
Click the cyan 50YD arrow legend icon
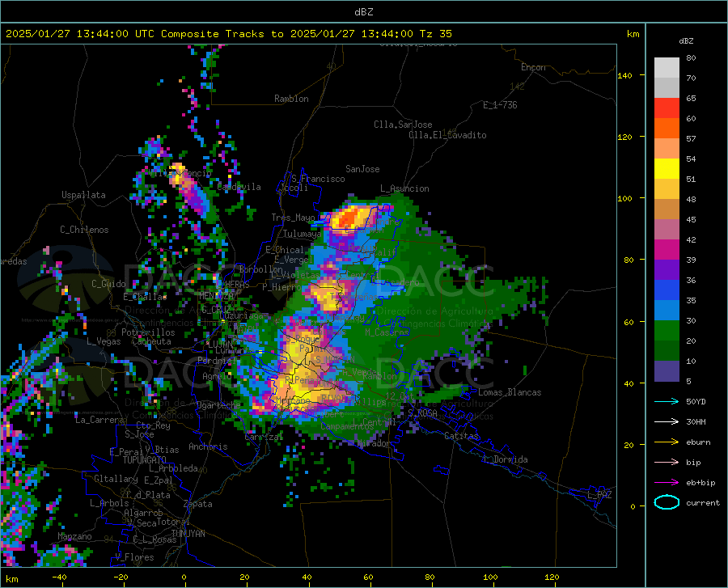point(667,401)
